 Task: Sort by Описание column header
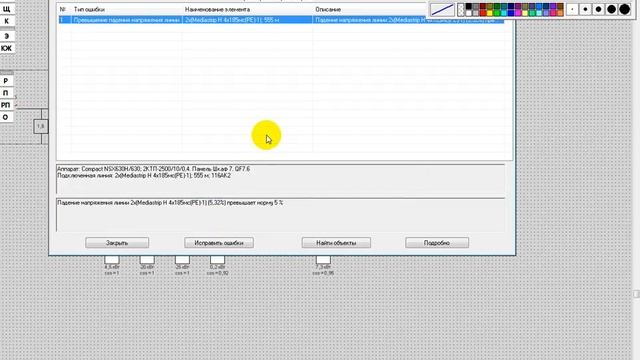[x=328, y=9]
